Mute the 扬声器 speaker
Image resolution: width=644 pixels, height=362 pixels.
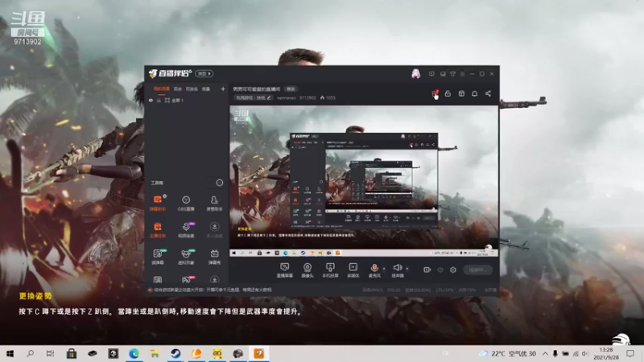click(398, 270)
